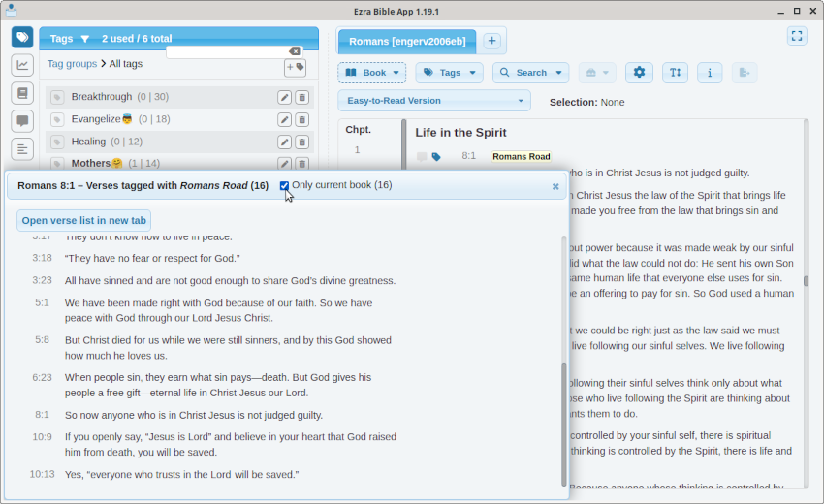
Task: Click the export document icon
Action: click(x=745, y=73)
